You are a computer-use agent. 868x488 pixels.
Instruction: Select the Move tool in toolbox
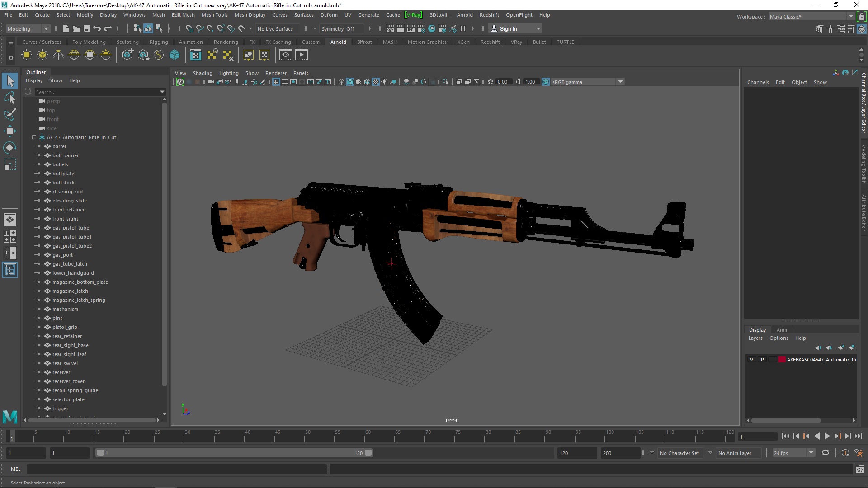[9, 131]
